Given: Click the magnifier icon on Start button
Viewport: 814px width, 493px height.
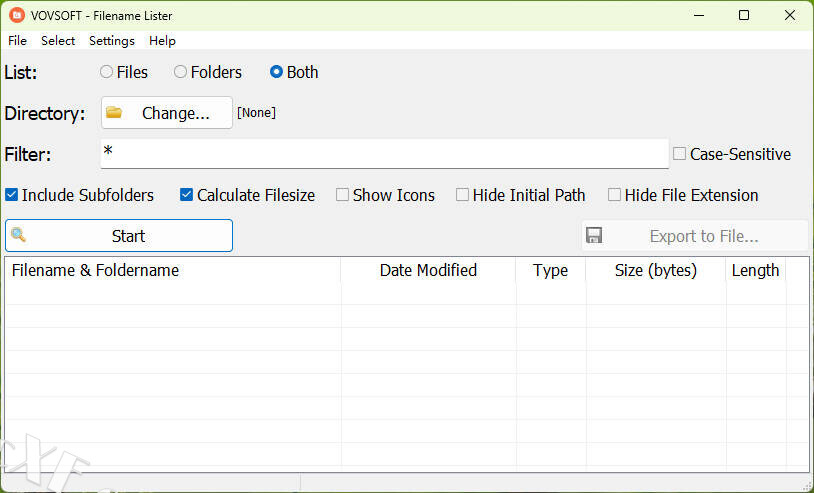Looking at the screenshot, I should coord(19,236).
